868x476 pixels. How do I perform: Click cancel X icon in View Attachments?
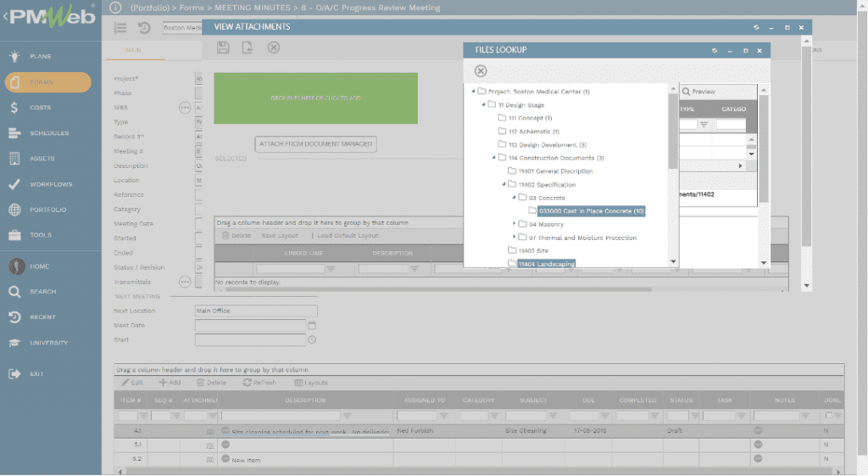point(274,48)
